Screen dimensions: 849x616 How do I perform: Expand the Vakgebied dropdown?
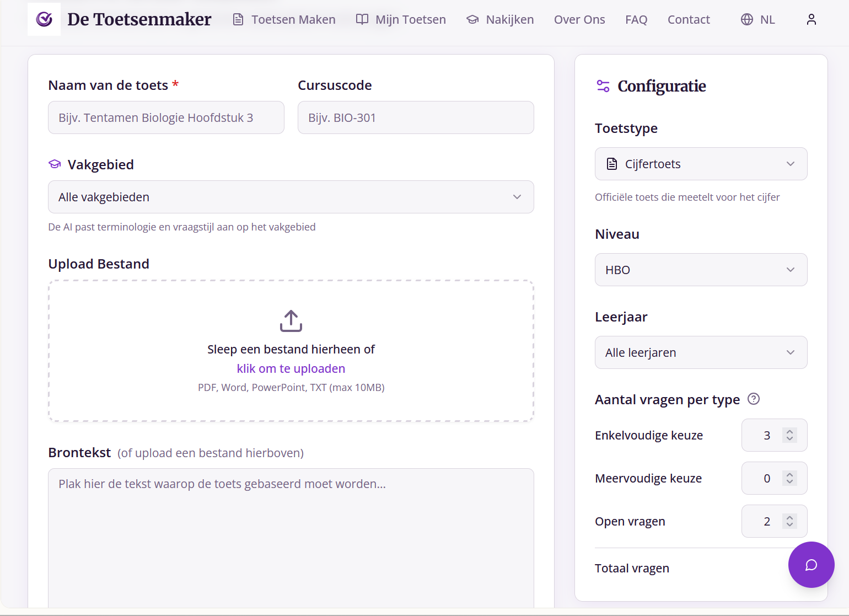pos(291,197)
